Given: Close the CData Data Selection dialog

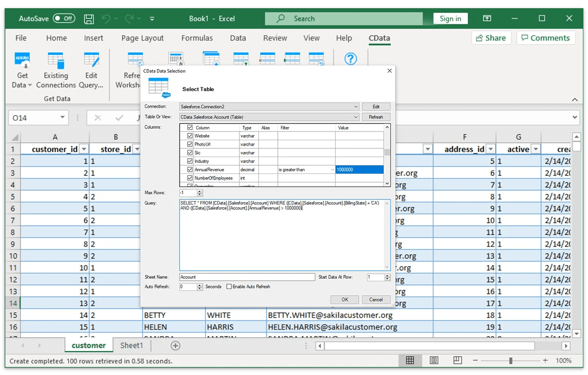Looking at the screenshot, I should (389, 71).
